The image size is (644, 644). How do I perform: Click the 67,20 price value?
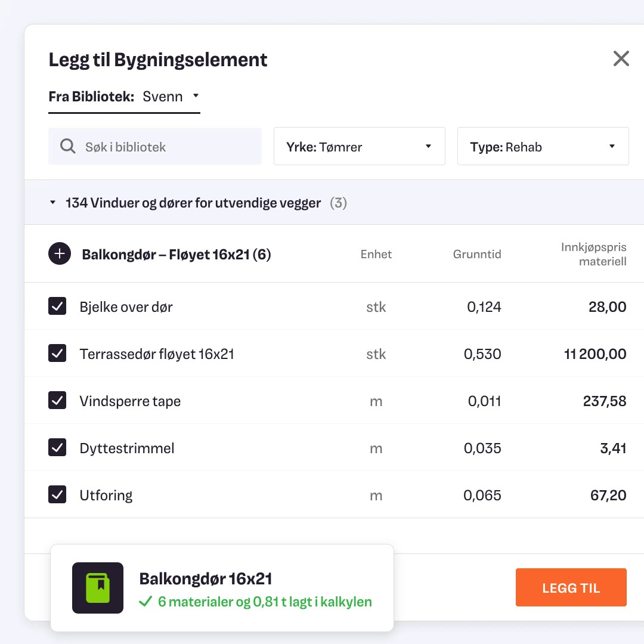(x=608, y=496)
